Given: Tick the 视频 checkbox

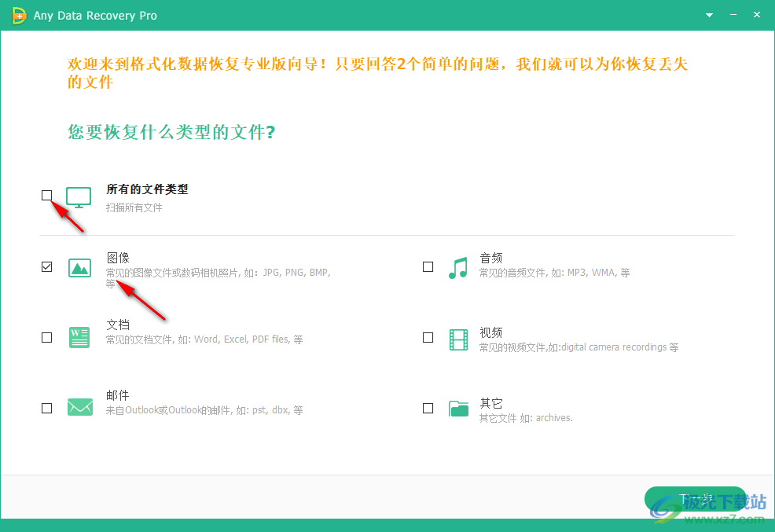Looking at the screenshot, I should click(x=428, y=338).
